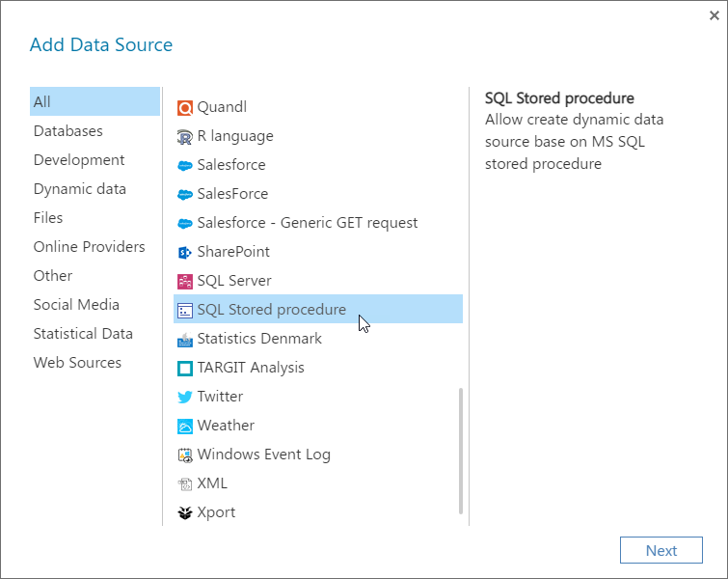This screenshot has width=728, height=579.
Task: Choose the Xport data source icon
Action: coord(185,513)
